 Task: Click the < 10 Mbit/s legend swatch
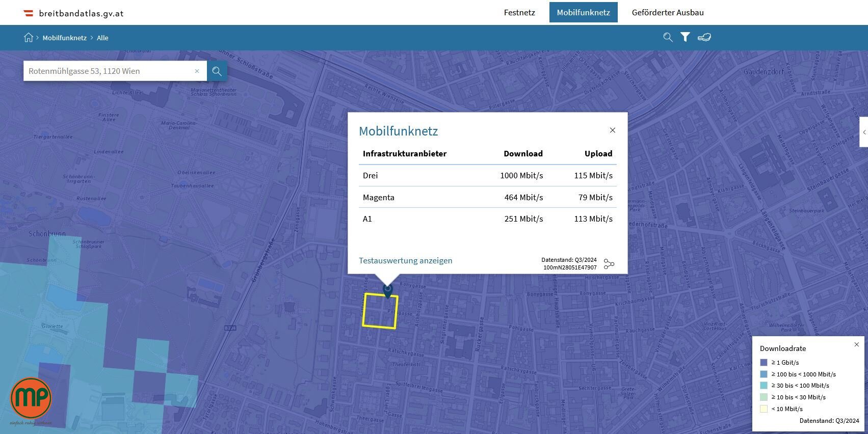pyautogui.click(x=764, y=409)
